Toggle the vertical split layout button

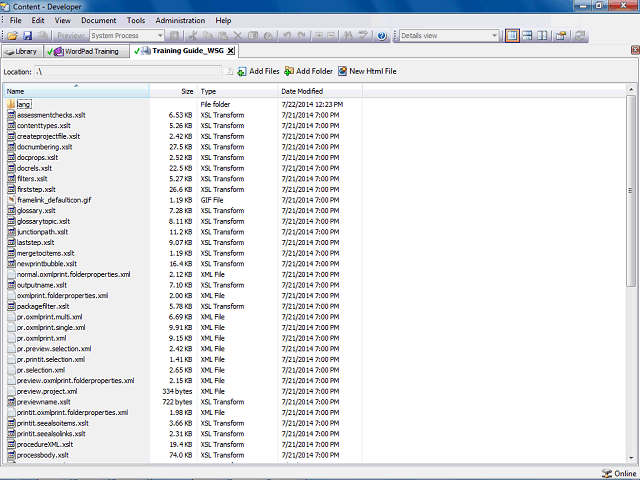point(542,36)
